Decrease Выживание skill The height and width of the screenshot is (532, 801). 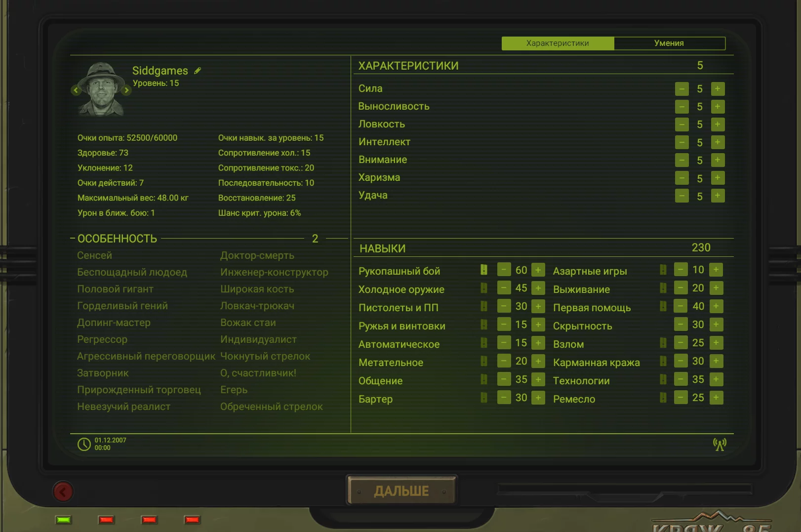tap(681, 288)
